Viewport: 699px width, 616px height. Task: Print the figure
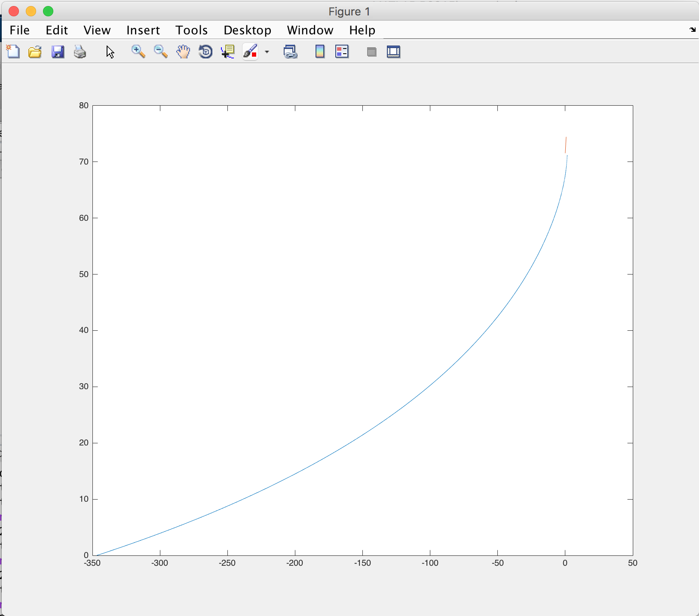[x=80, y=52]
